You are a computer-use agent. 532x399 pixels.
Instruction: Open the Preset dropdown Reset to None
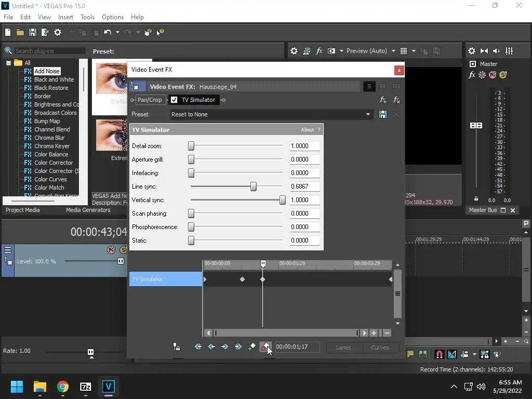(271, 114)
